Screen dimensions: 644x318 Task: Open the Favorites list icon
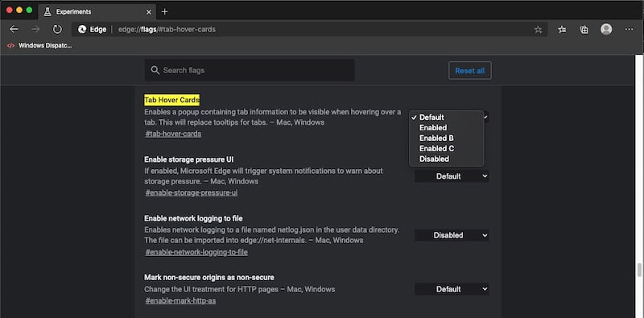click(x=562, y=29)
